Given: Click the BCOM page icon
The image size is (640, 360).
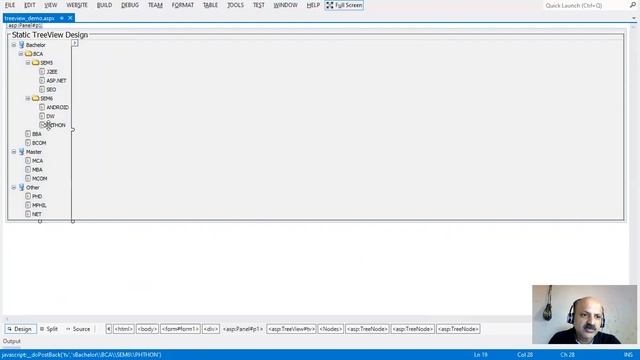Looking at the screenshot, I should point(28,143).
